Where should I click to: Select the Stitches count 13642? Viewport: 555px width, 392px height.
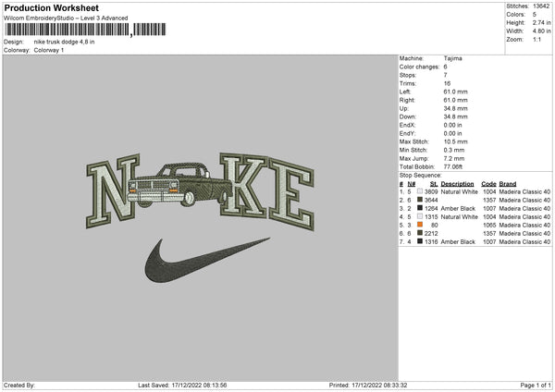pos(541,6)
